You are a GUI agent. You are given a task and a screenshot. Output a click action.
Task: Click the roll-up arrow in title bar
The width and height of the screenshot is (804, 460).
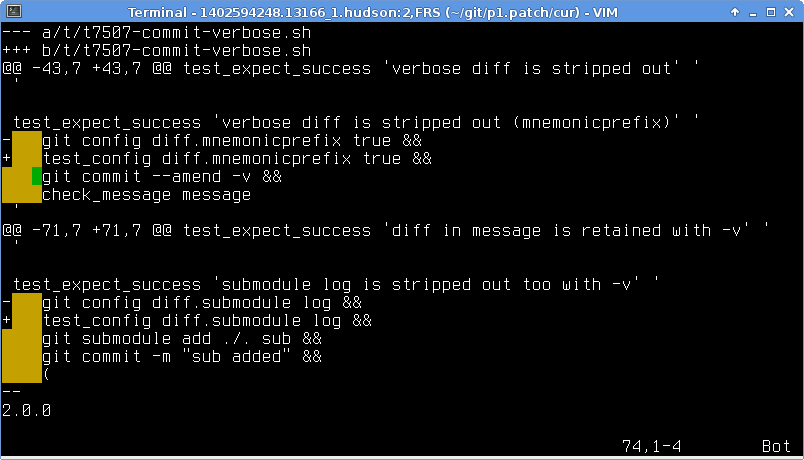[735, 12]
